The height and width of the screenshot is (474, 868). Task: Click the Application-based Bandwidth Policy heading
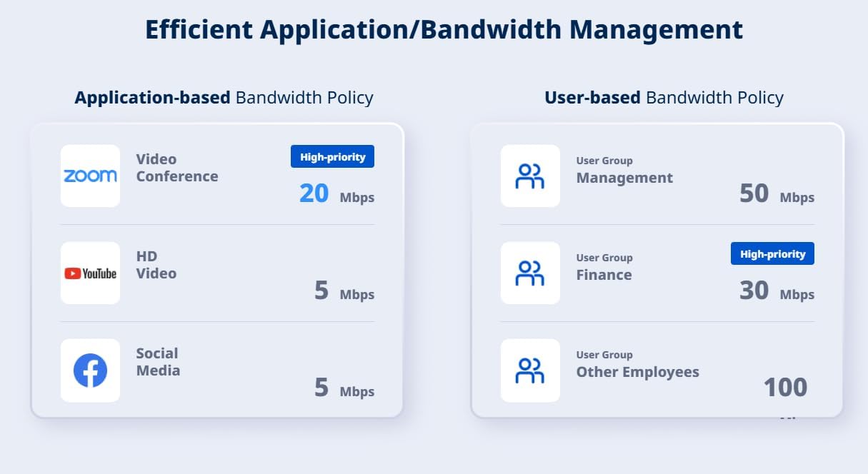[224, 98]
